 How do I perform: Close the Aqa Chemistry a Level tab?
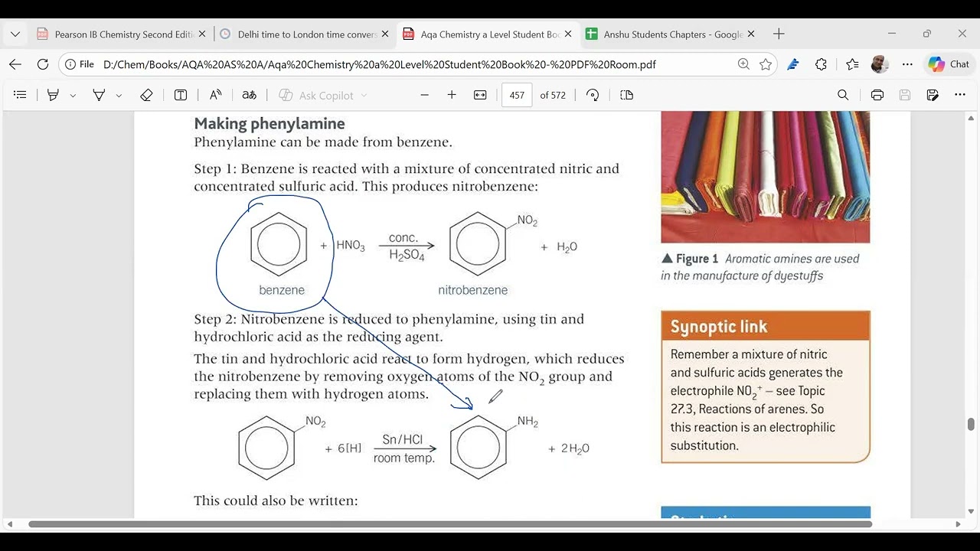[x=568, y=34]
